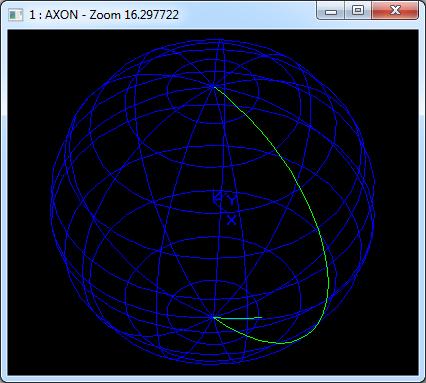
Task: Click the bottom pole where green curves meet
Action: pos(213,318)
